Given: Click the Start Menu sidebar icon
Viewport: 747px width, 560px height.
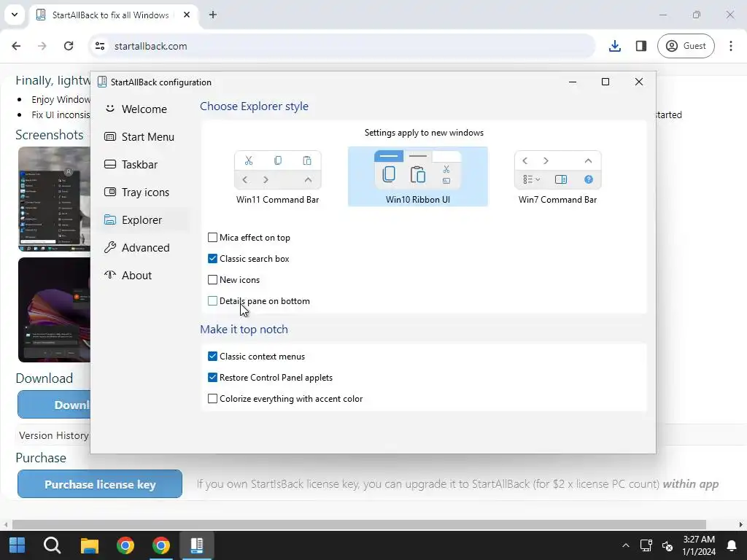Looking at the screenshot, I should 110,136.
